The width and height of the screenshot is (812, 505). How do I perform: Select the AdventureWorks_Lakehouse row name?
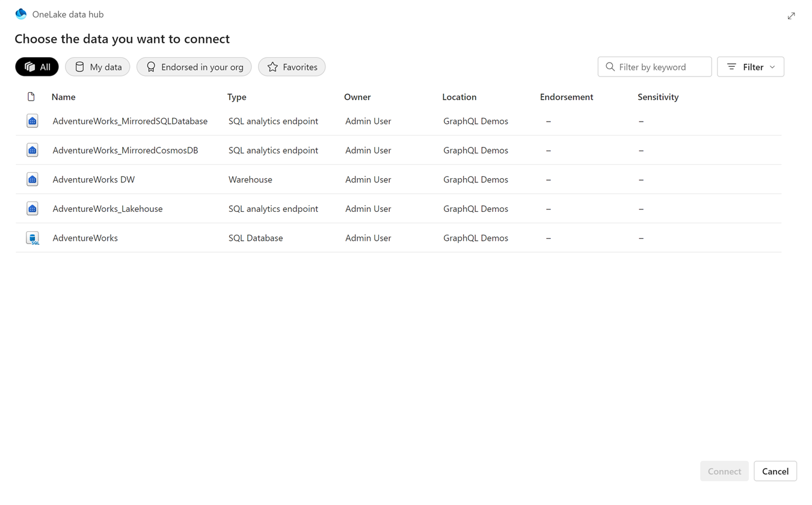point(108,209)
